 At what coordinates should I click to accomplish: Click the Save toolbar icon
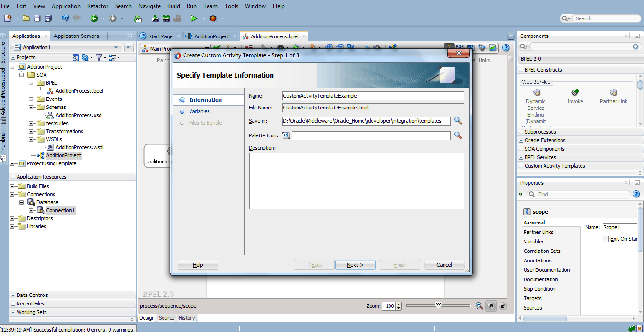pos(37,18)
